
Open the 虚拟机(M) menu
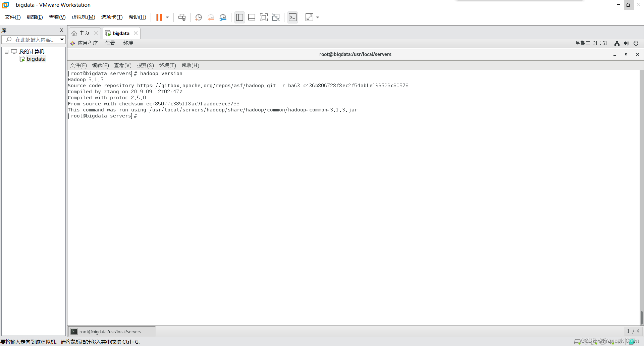[x=84, y=17]
